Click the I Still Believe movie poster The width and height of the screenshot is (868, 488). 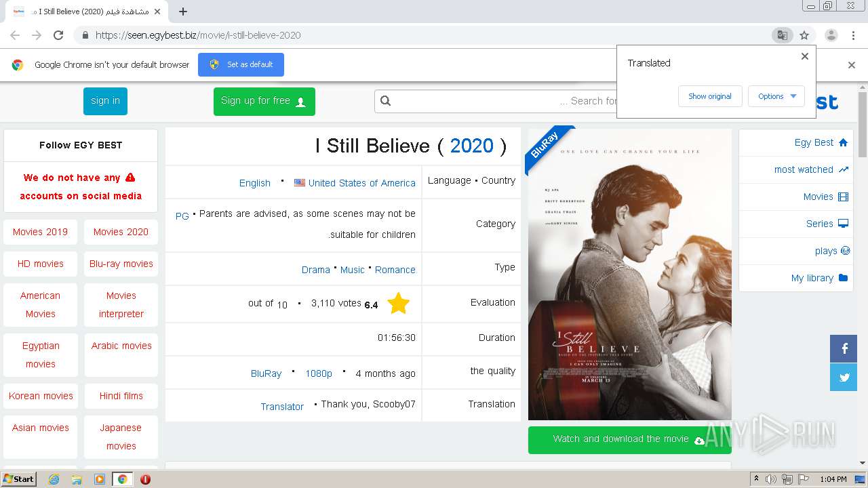point(630,274)
